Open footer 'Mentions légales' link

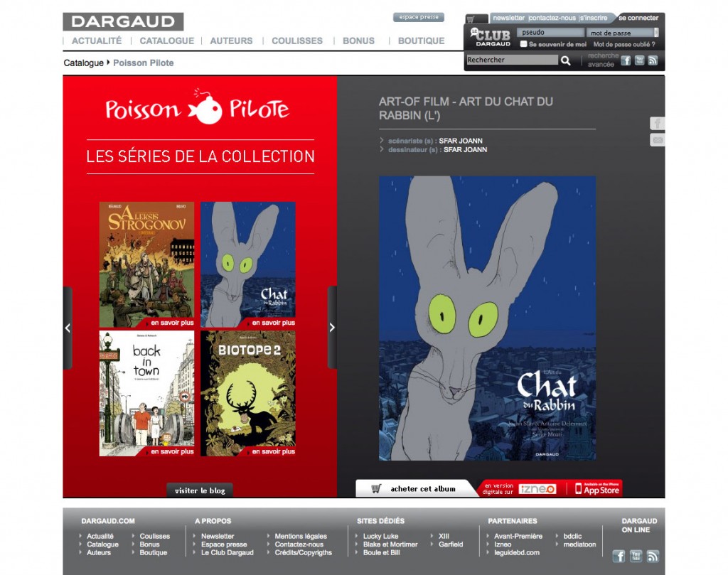click(x=301, y=536)
